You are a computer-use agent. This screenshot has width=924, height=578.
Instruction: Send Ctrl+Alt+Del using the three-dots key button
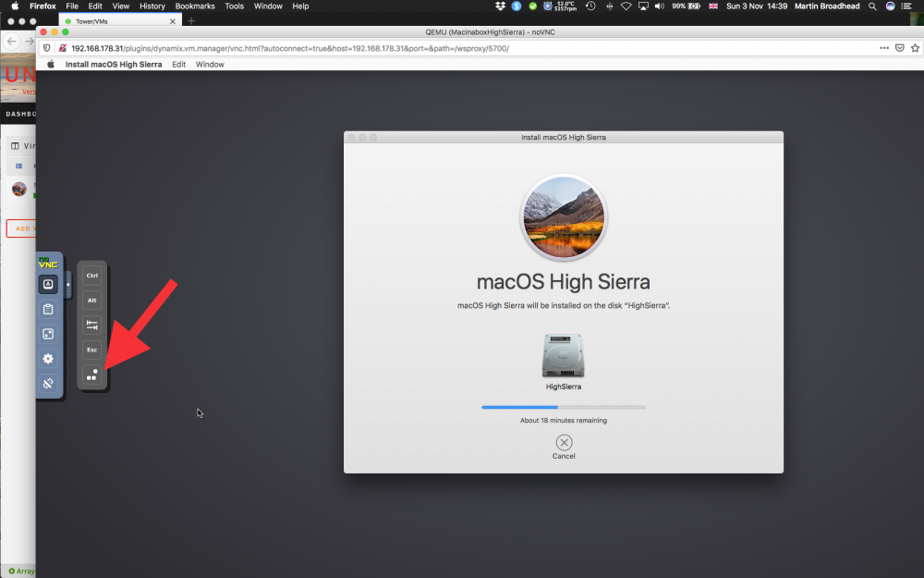point(91,375)
